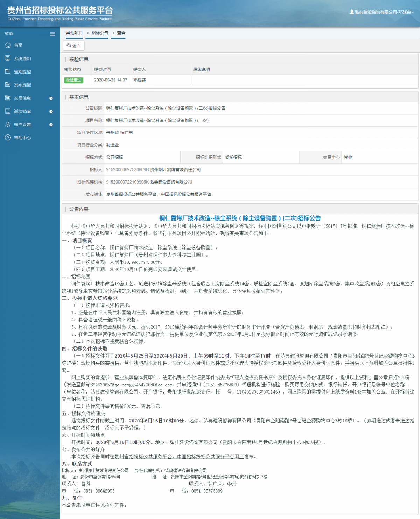Expand the 诚信档案 submenu arrow
This screenshot has width=420, height=519.
(x=51, y=111)
